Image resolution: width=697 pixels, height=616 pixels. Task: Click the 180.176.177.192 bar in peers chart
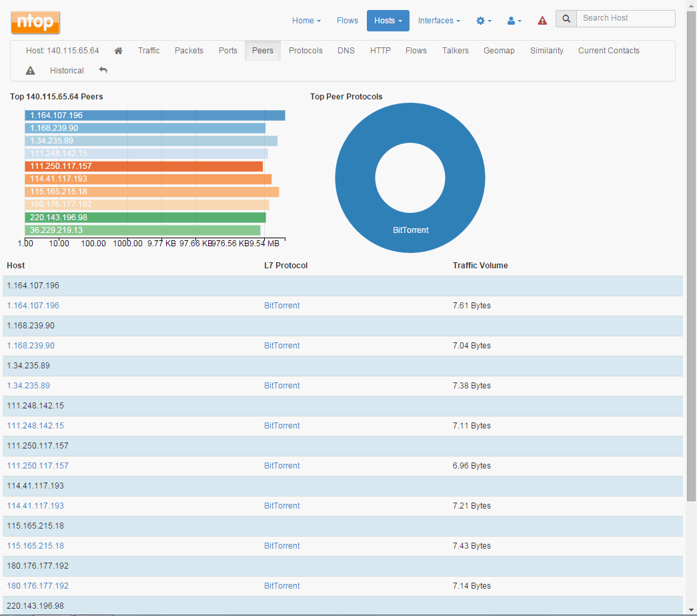pos(147,205)
